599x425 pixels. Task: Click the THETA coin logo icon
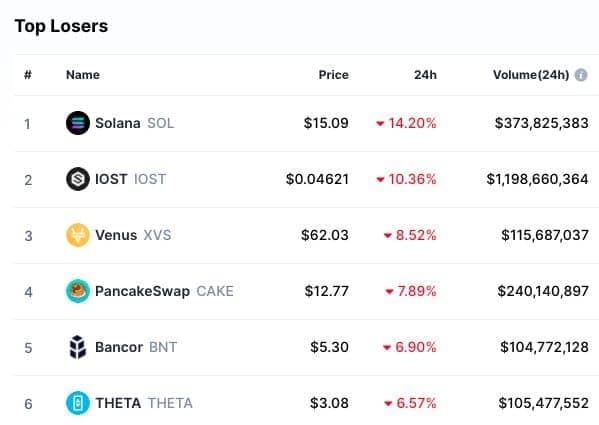click(78, 403)
